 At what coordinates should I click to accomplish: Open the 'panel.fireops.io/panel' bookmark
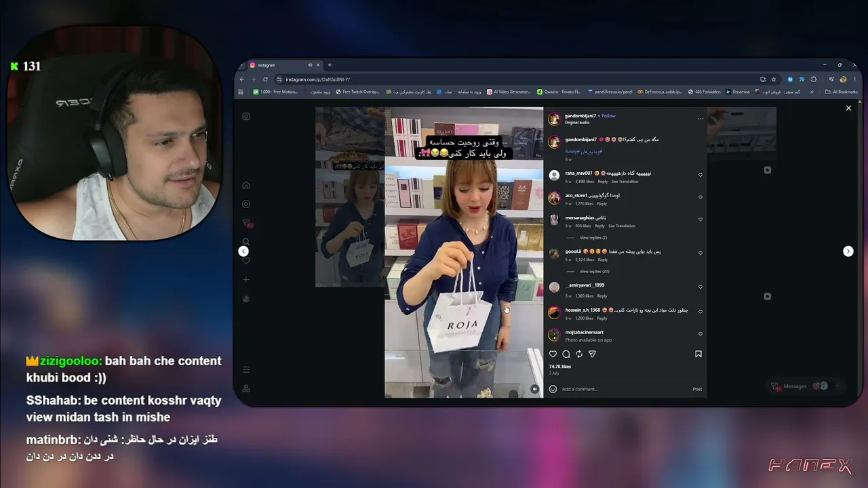[610, 92]
